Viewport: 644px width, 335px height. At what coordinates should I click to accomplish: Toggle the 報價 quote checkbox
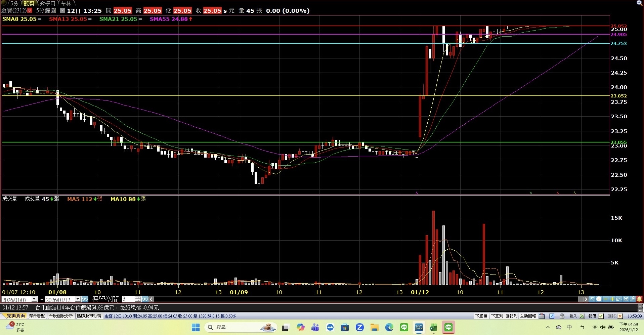tap(601, 316)
